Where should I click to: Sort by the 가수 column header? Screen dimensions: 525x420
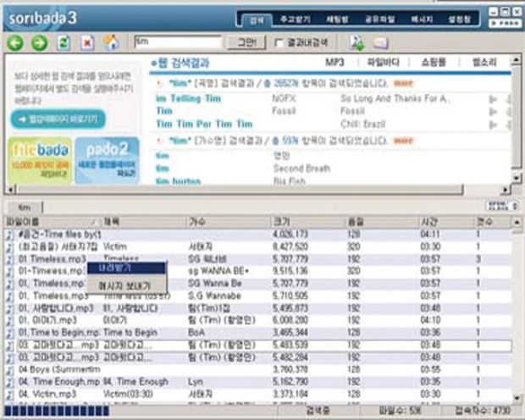point(228,222)
